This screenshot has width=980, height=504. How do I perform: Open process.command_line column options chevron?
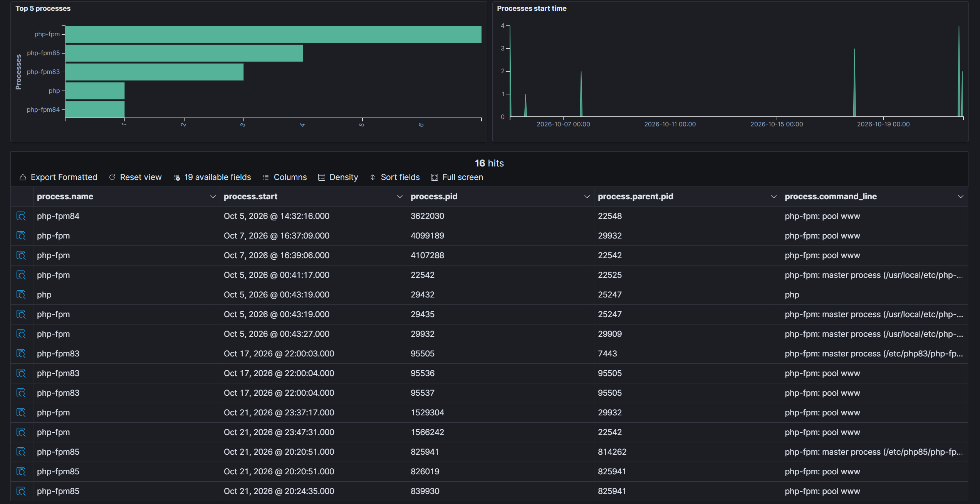960,197
